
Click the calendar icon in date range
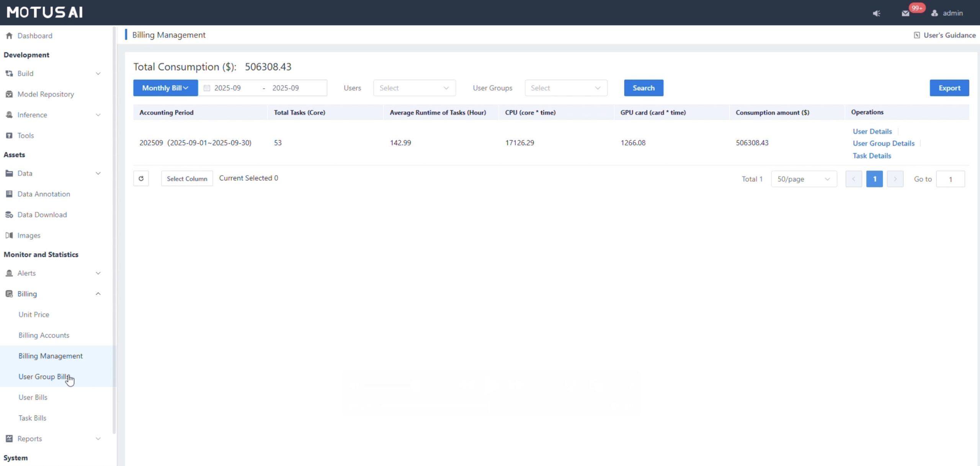pos(207,88)
